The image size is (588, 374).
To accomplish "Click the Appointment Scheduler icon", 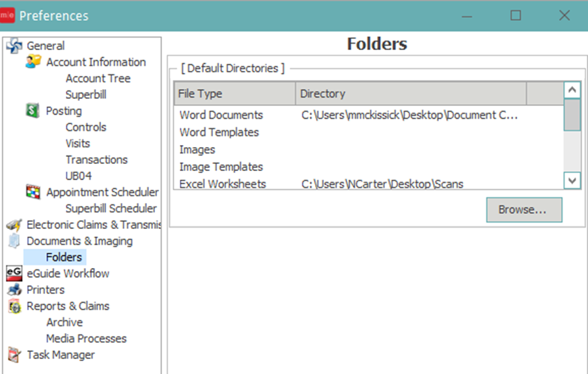I will coord(33,193).
